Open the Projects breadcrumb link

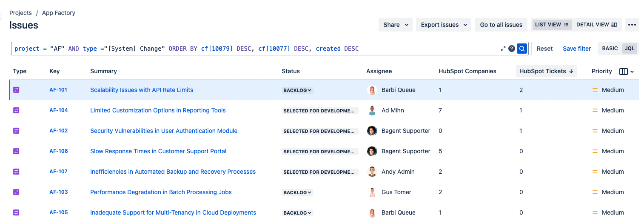click(x=20, y=13)
